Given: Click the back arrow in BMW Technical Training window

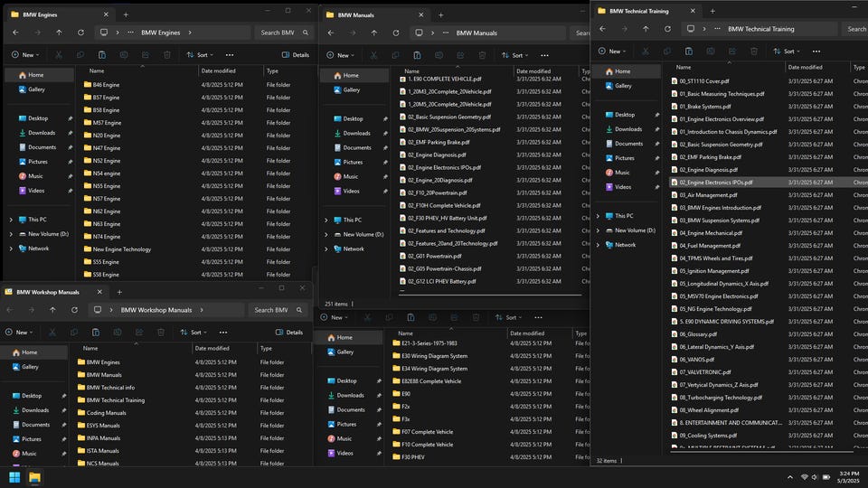Looking at the screenshot, I should pos(602,29).
